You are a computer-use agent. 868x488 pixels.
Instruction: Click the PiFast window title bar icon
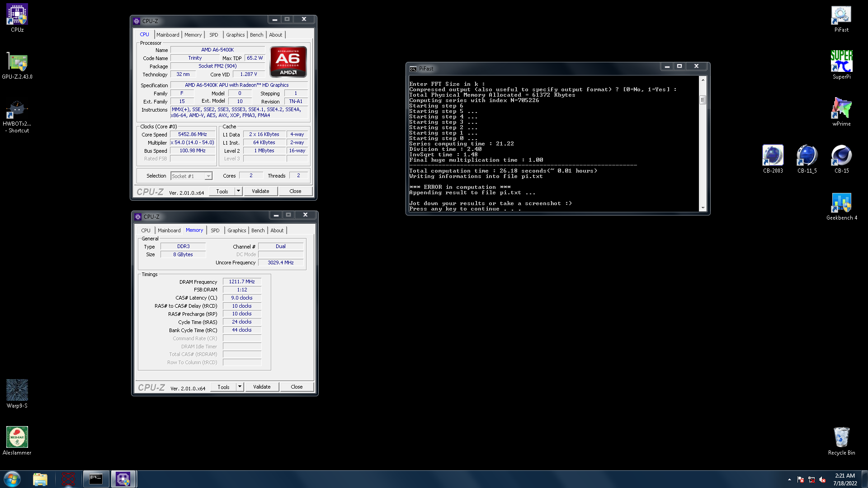(x=413, y=69)
